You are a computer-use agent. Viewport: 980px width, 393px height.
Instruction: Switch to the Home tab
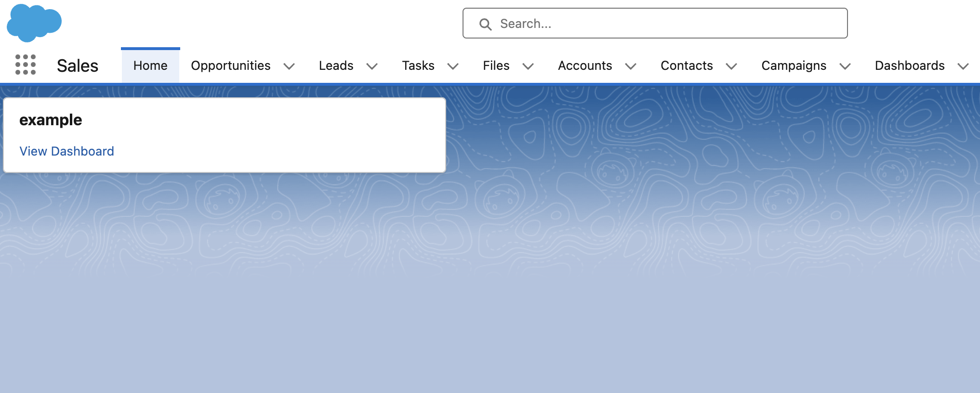[150, 65]
